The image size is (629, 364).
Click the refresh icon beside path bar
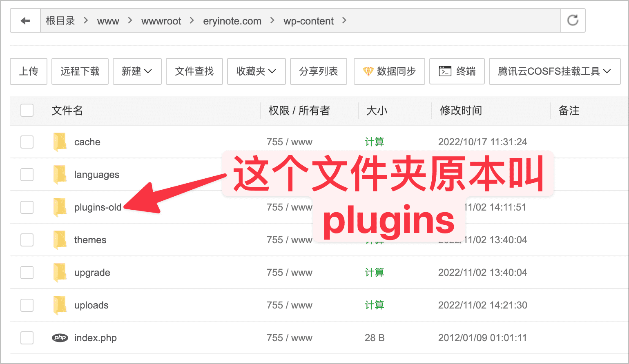[573, 20]
